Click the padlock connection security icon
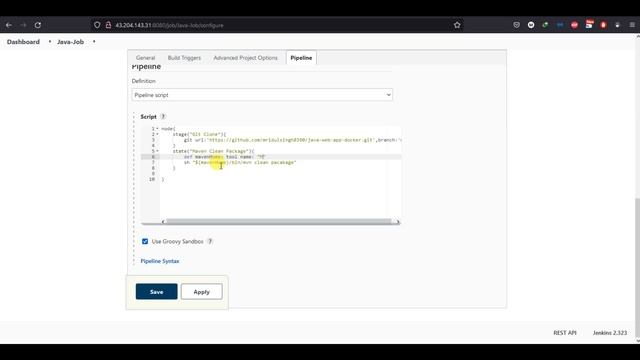The height and width of the screenshot is (360, 640). tap(108, 25)
